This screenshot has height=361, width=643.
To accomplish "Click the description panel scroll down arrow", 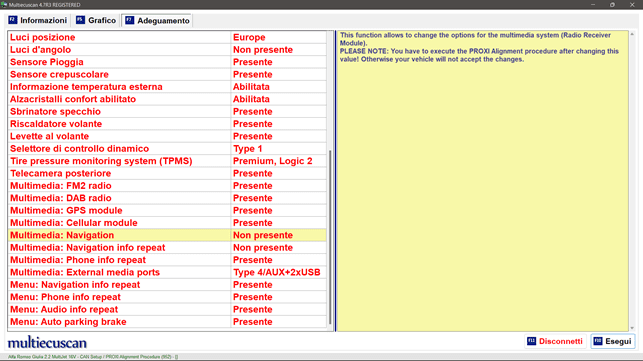I will click(x=632, y=328).
